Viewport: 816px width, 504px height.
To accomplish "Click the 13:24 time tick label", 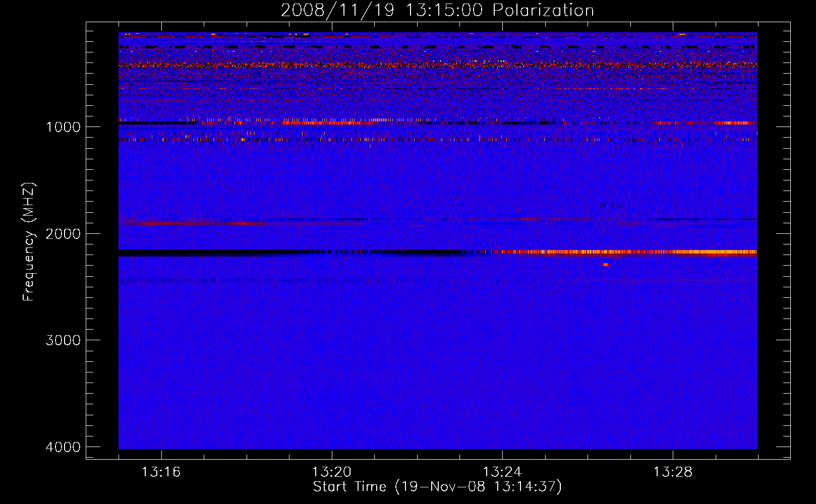I will [x=502, y=472].
